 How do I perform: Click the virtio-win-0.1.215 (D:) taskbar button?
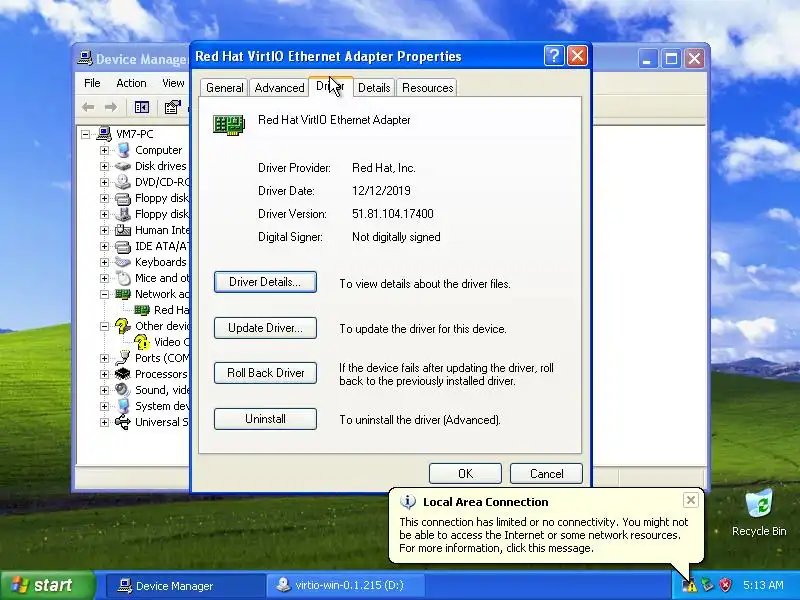point(346,586)
